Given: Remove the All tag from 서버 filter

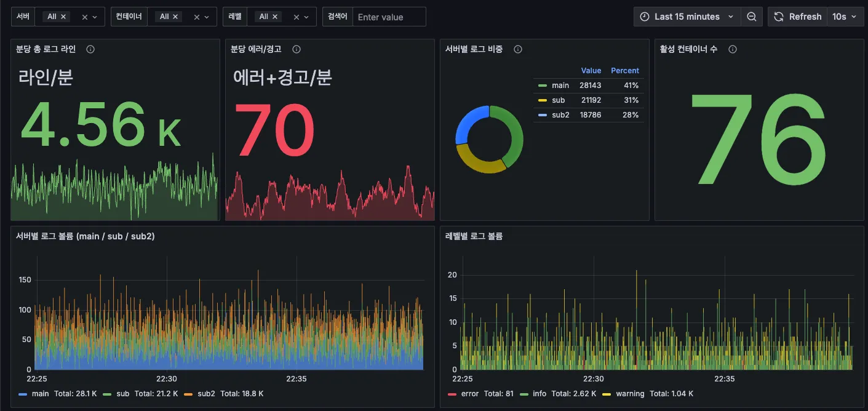Looking at the screenshot, I should tap(63, 17).
